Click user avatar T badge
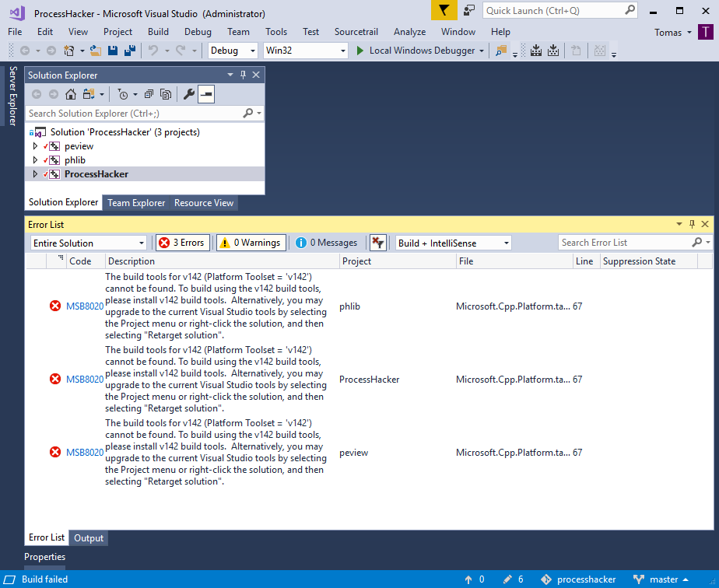719x588 pixels. tap(706, 32)
